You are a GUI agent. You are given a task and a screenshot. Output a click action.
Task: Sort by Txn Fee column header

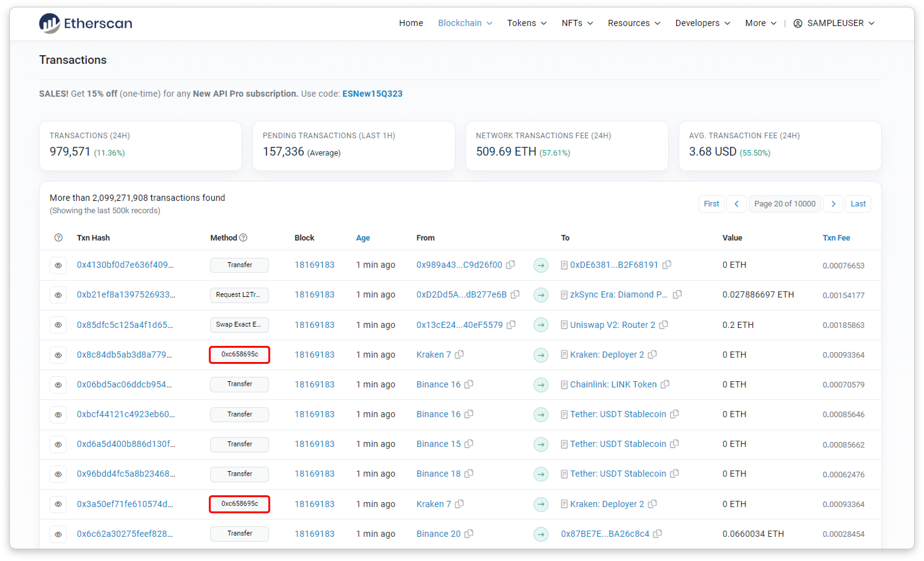pos(836,238)
